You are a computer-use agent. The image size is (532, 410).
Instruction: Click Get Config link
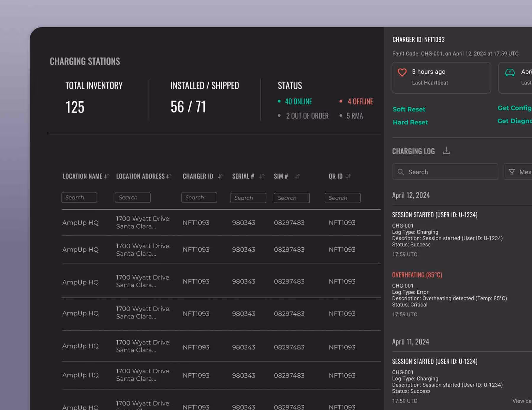(515, 108)
